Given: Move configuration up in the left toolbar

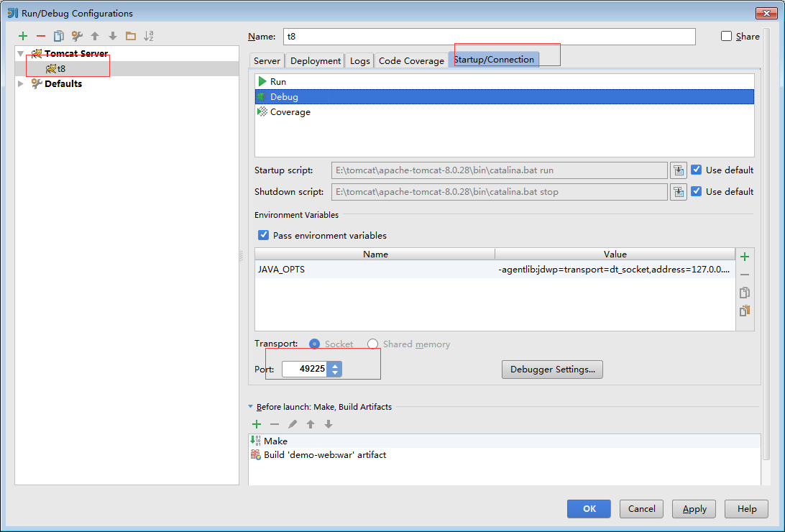Looking at the screenshot, I should pyautogui.click(x=95, y=36).
